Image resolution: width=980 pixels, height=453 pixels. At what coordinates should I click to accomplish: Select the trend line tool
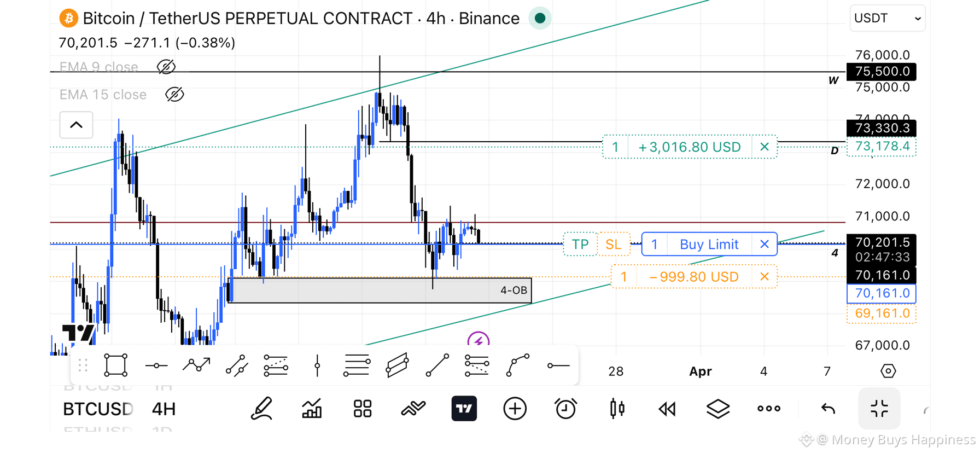click(x=236, y=365)
